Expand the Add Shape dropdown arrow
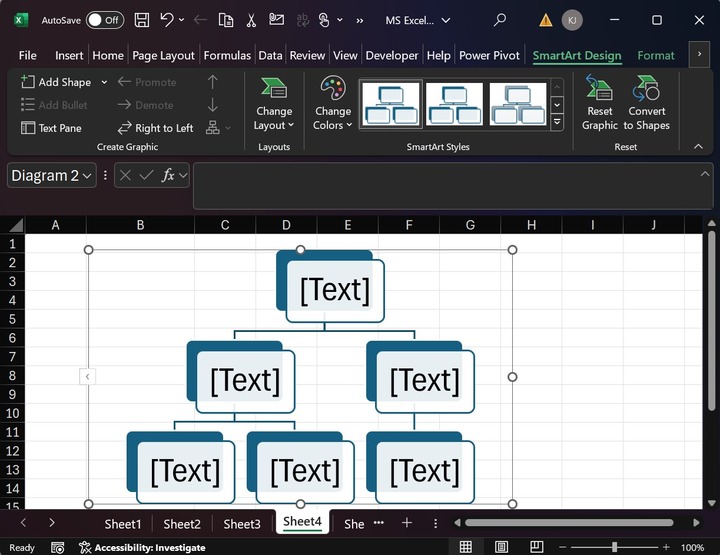This screenshot has height=555, width=720. pos(104,82)
